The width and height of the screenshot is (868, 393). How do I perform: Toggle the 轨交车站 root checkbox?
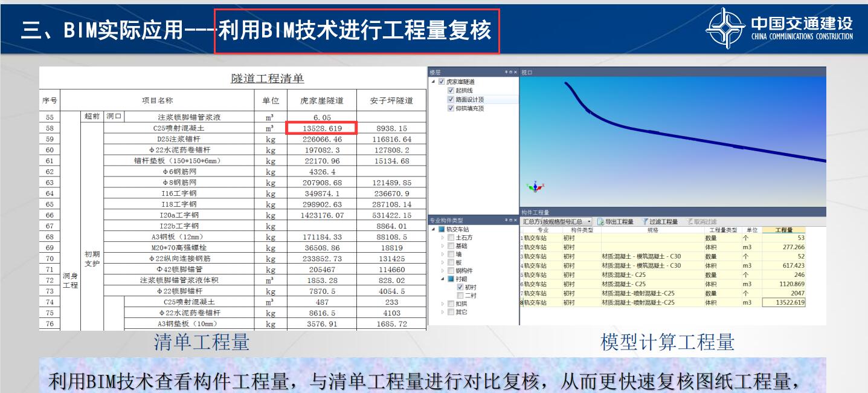tap(442, 230)
